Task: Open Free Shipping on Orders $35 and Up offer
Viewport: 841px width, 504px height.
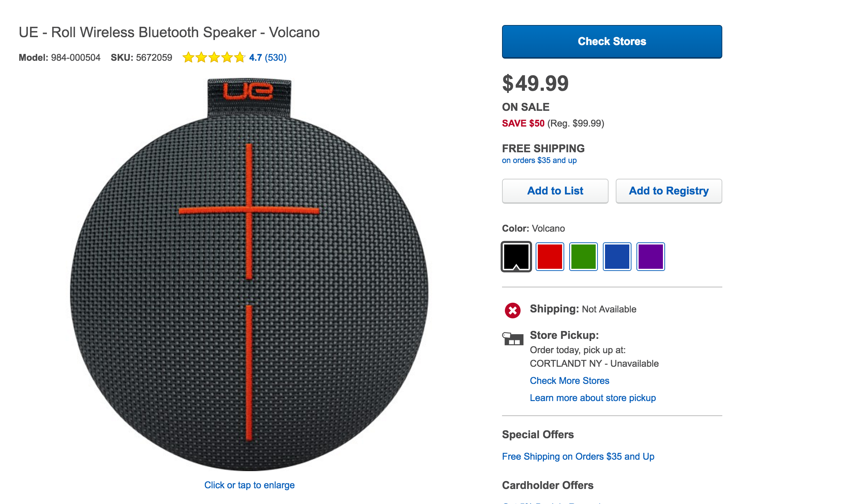Action: click(x=578, y=456)
